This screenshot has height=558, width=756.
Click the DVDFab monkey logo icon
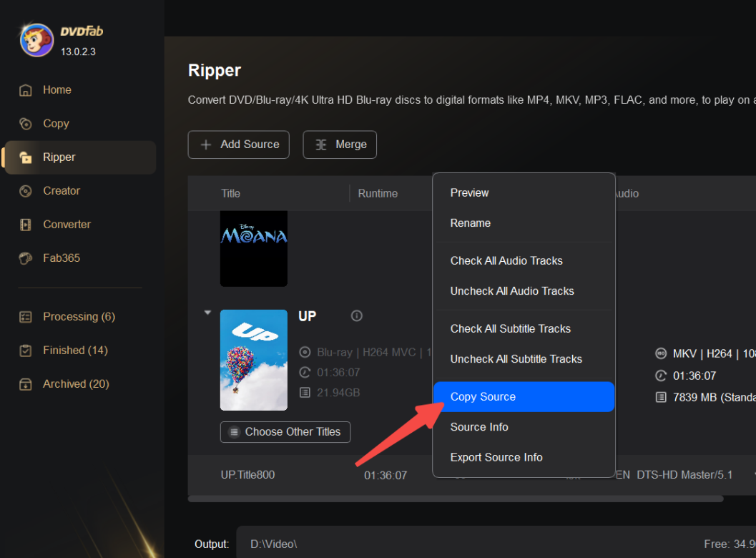[36, 39]
